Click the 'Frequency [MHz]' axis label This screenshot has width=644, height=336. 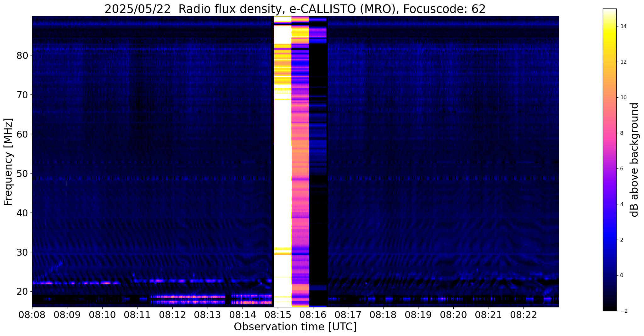pyautogui.click(x=8, y=162)
